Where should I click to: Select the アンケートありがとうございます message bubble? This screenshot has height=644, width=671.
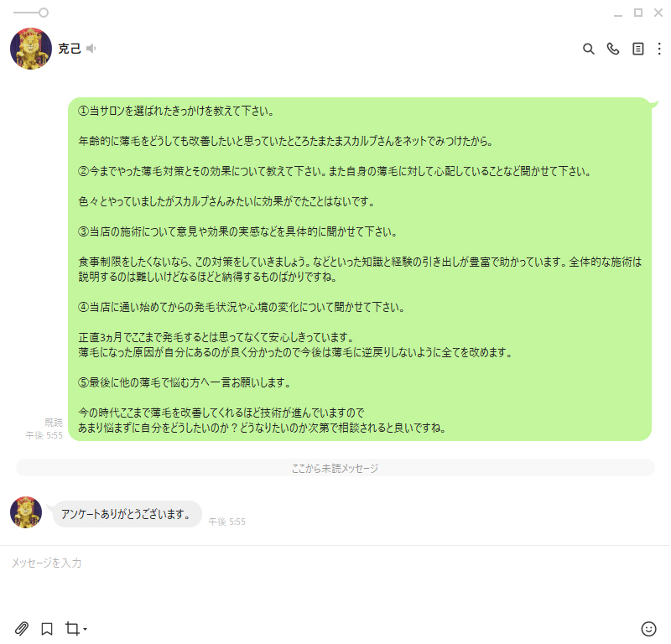[127, 514]
